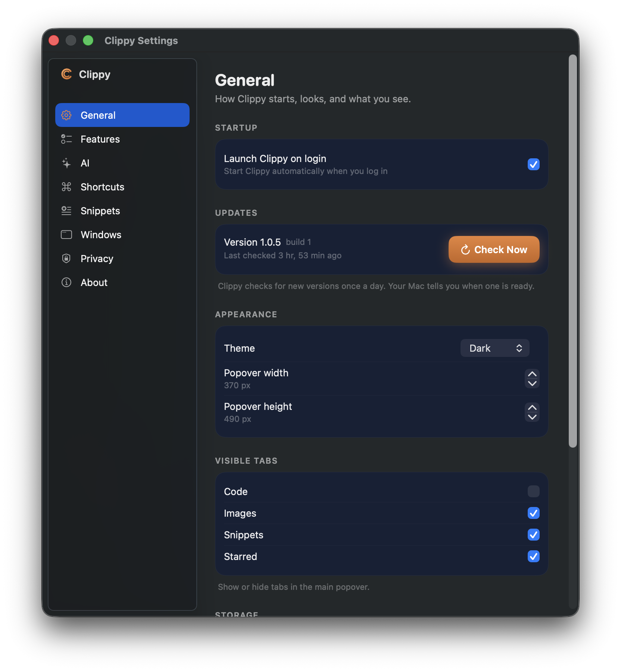This screenshot has width=621, height=672.
Task: Click the General gear icon in sidebar
Action: tap(66, 115)
